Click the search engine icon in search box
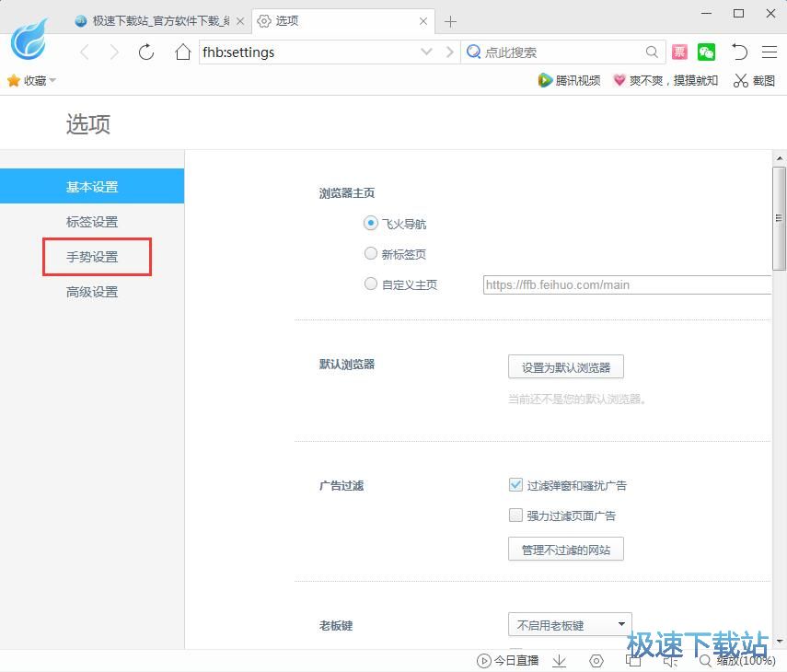 [473, 52]
